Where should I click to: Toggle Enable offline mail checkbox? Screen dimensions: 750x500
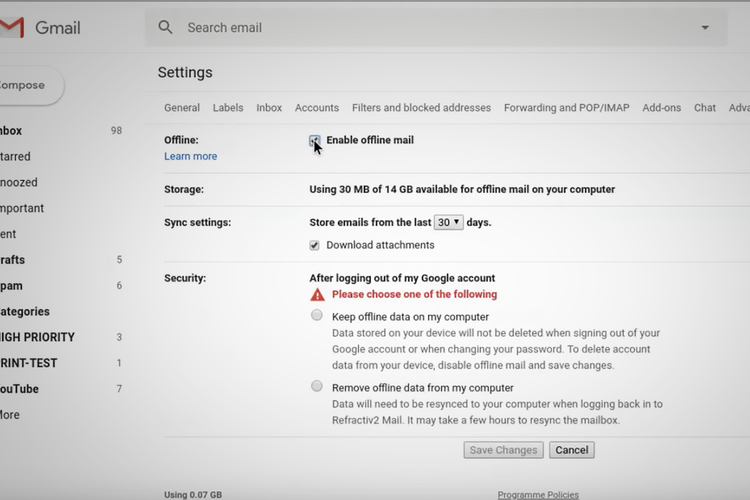[x=314, y=140]
